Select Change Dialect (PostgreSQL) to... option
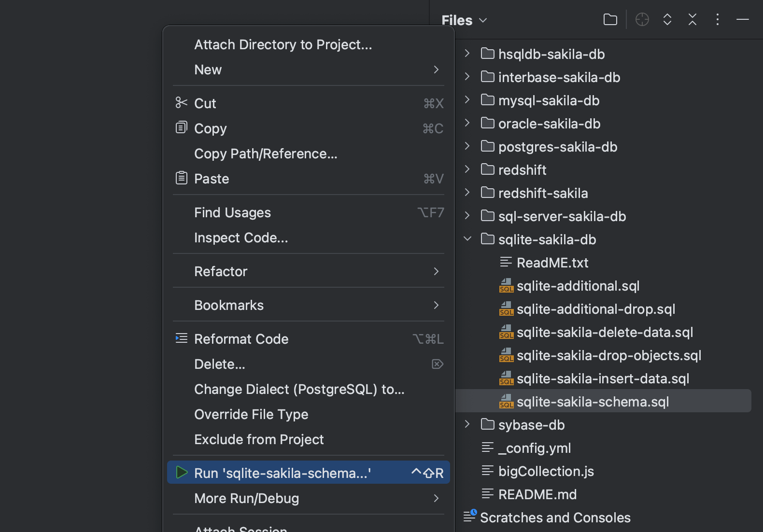 click(299, 389)
